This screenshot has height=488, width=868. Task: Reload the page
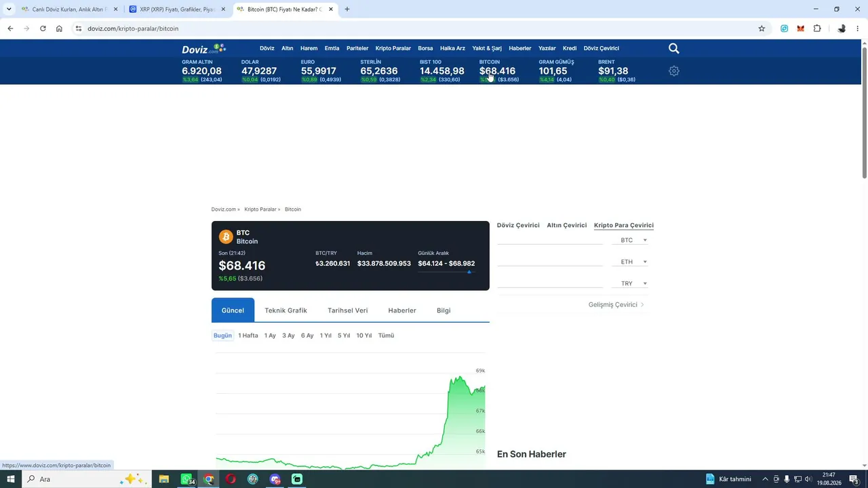[x=43, y=28]
